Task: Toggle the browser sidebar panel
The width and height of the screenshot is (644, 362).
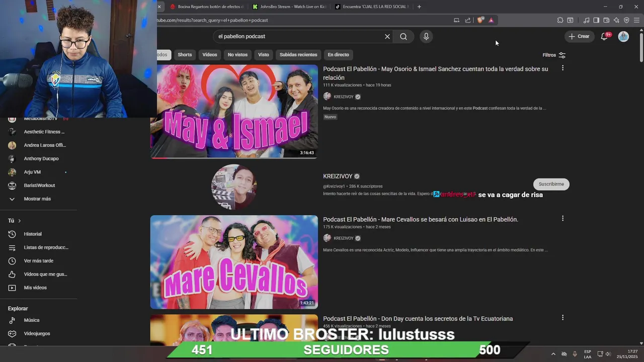Action: tap(596, 20)
